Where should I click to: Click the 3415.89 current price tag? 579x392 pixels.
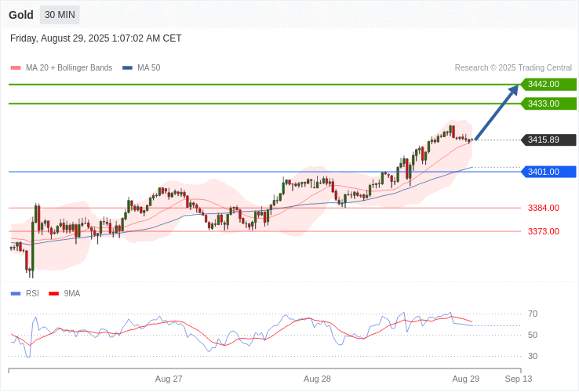[548, 140]
